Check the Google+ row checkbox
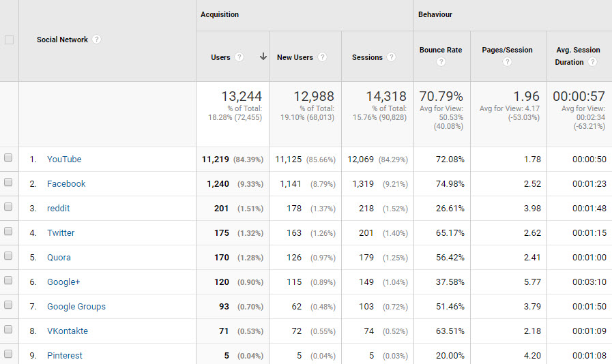Viewport: 612px width, 364px height. click(x=8, y=281)
